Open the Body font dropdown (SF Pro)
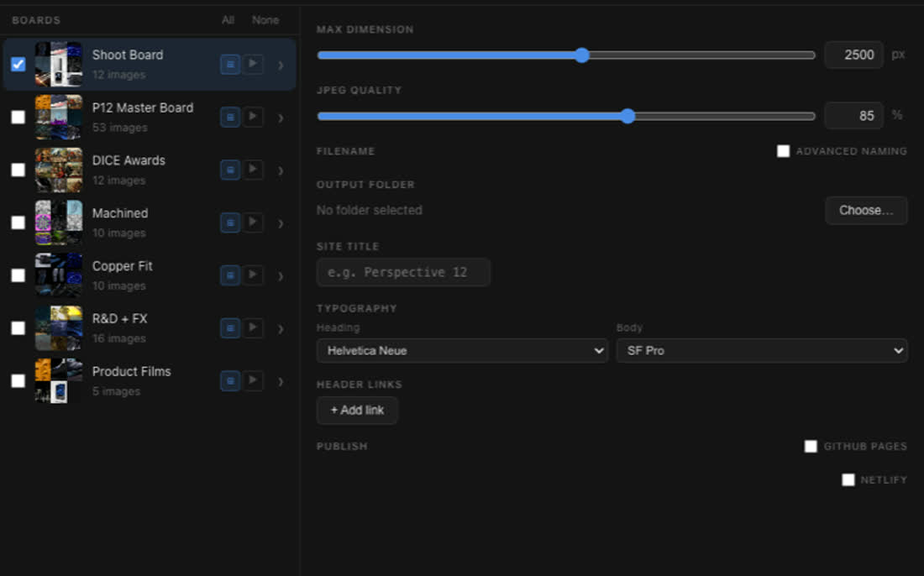This screenshot has width=924, height=576. [762, 350]
